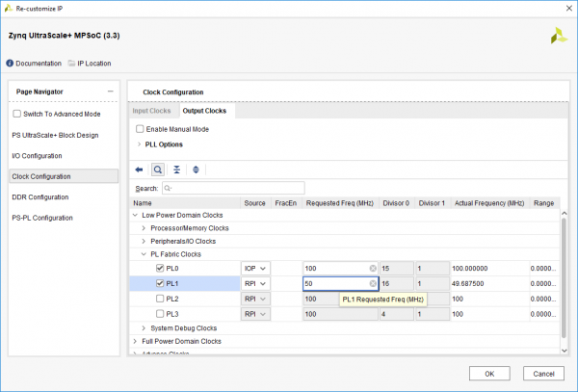Clear the PL0 requested frequency field
This screenshot has width=578, height=392.
tap(371, 268)
